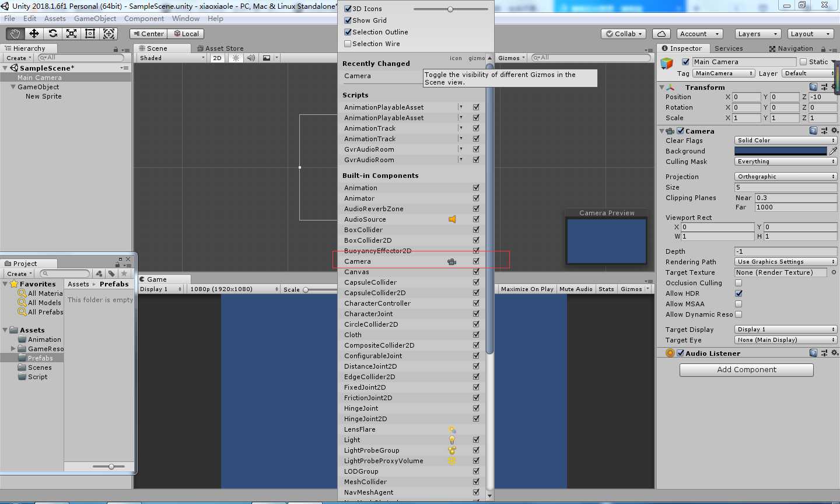Toggle 3D Icons checkbox
The image size is (840, 504).
click(348, 9)
